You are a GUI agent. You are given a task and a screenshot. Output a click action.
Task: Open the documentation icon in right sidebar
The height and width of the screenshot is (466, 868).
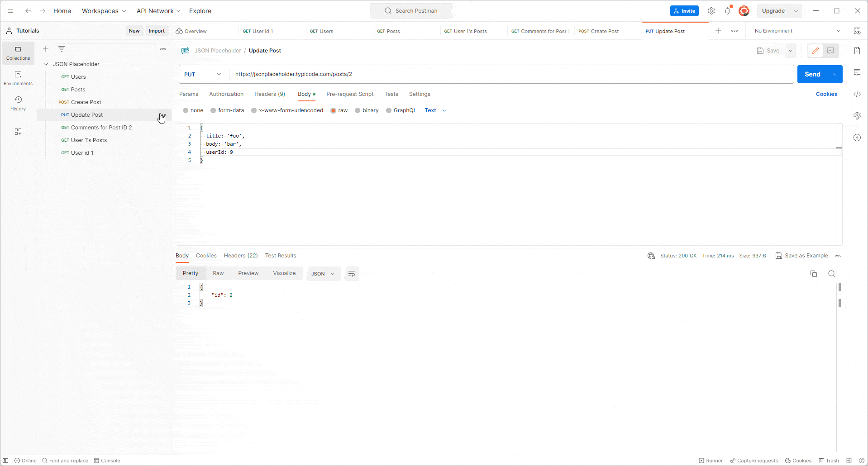click(857, 51)
